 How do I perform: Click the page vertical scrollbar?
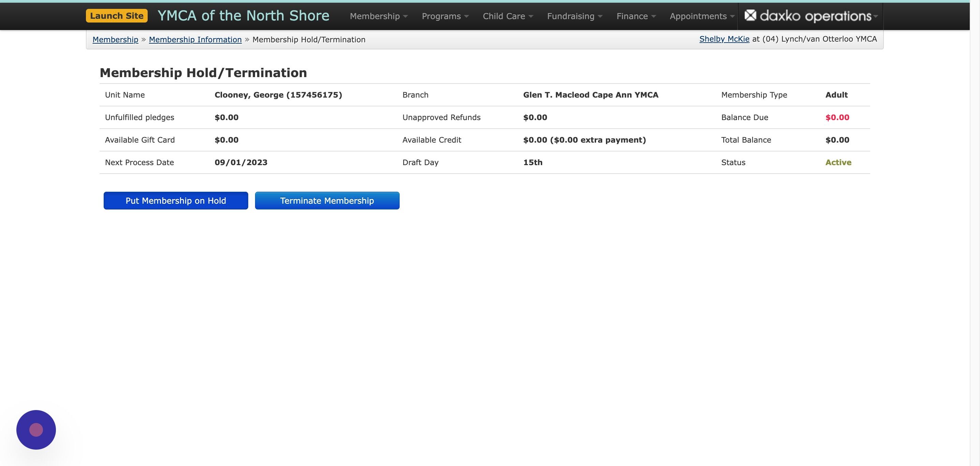coord(975,233)
